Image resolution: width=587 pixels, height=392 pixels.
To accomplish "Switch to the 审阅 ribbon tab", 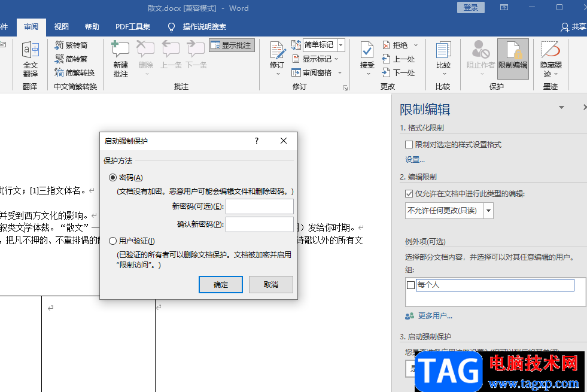I will 31,27.
